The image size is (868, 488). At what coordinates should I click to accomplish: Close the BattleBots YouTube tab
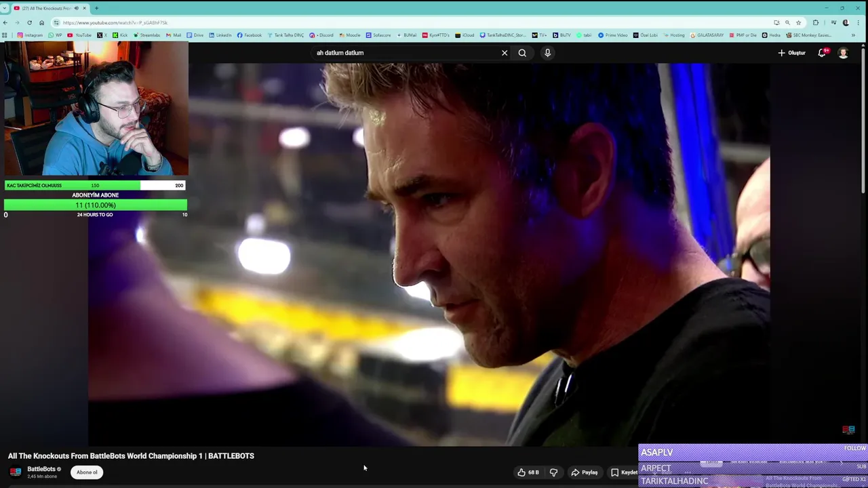pyautogui.click(x=84, y=8)
